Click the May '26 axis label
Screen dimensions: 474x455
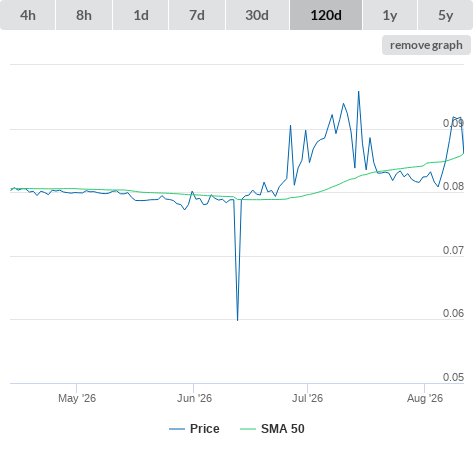[77, 398]
